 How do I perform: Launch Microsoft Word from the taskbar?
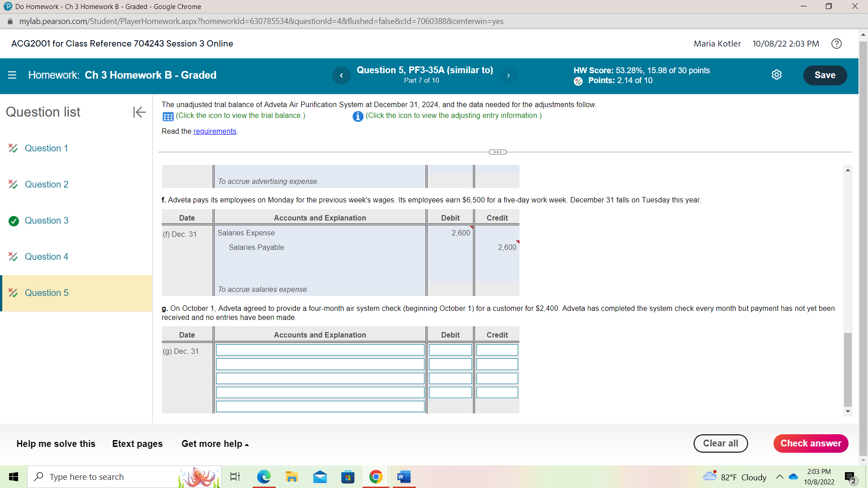click(403, 477)
